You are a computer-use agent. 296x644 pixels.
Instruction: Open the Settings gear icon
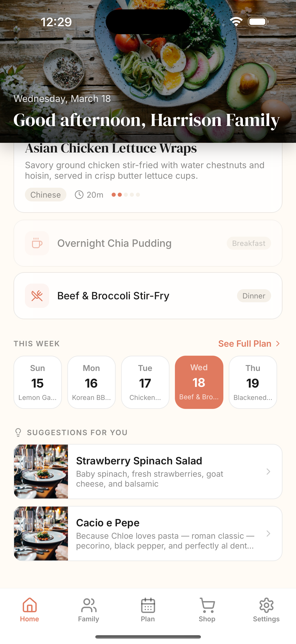pos(266,605)
